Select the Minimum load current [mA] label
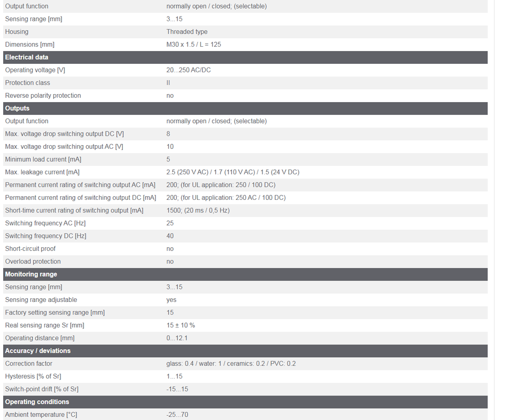The image size is (510, 420). click(x=43, y=159)
